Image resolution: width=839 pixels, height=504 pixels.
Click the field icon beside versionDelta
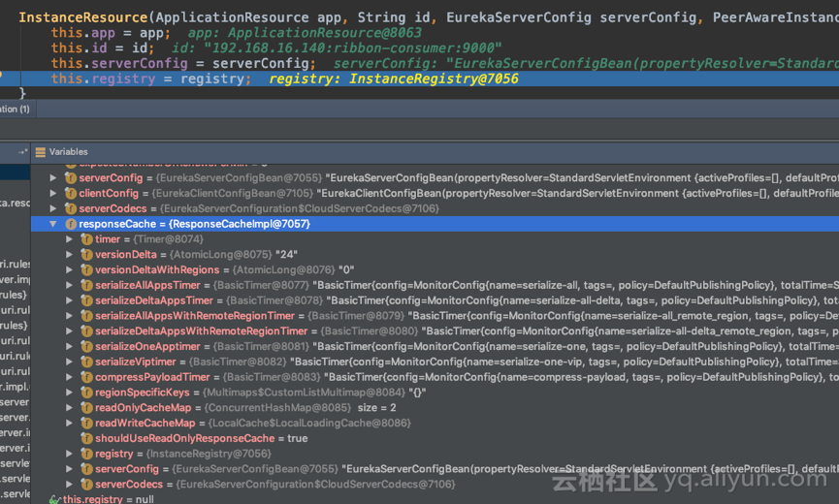(86, 254)
